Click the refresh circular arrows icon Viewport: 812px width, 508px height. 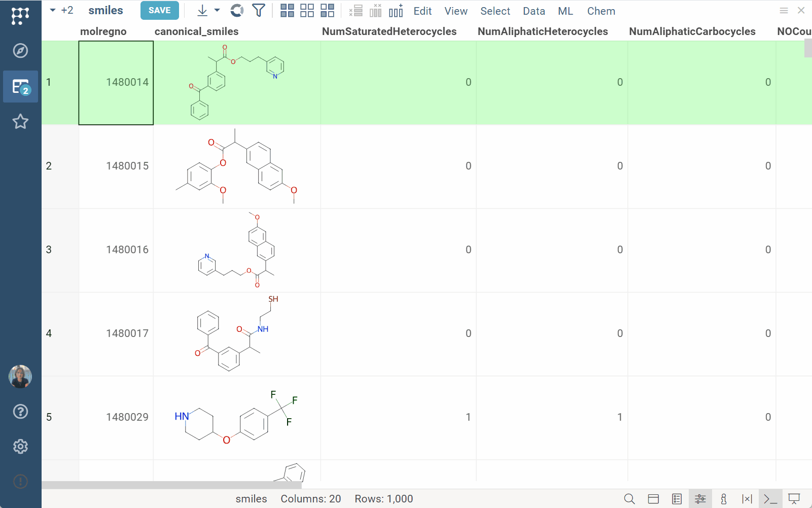click(237, 11)
